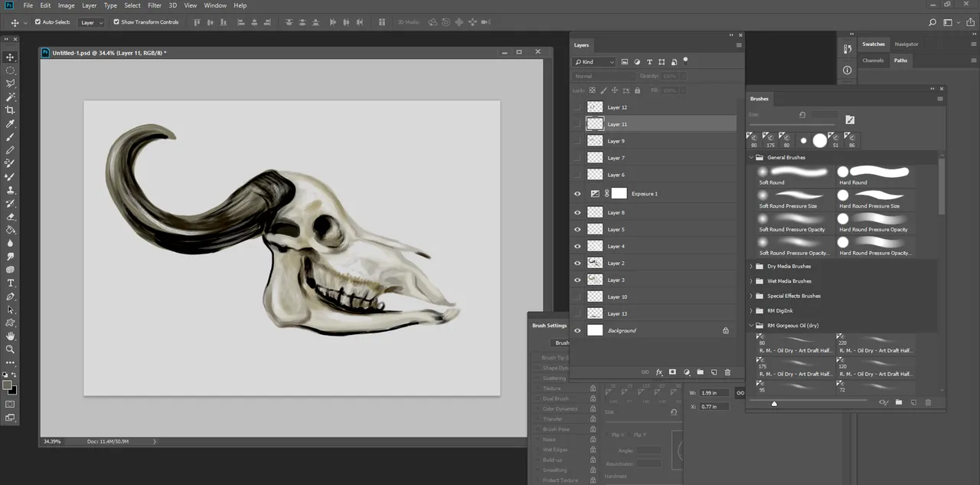
Task: Select the Eyedropper tool
Action: tap(11, 123)
